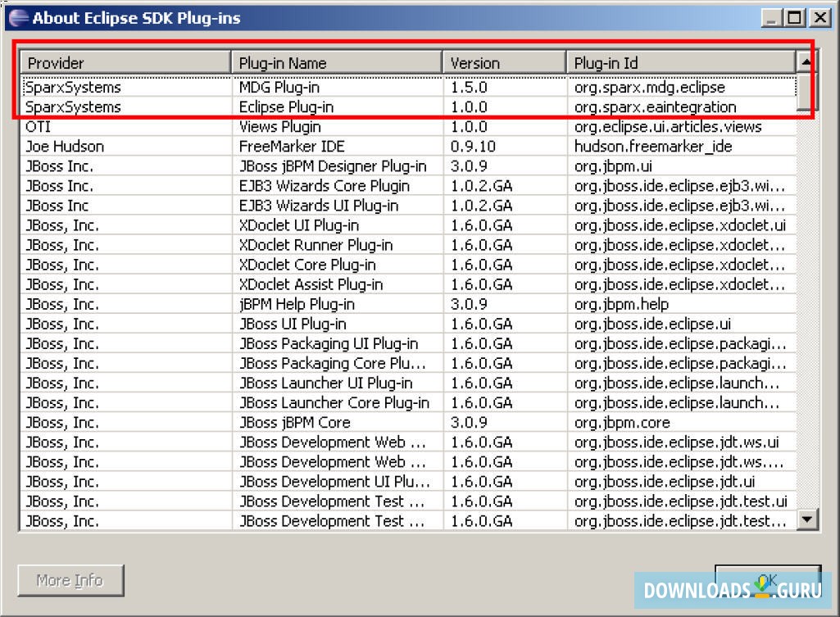Sort by the Plug-in Name column header

click(x=337, y=62)
